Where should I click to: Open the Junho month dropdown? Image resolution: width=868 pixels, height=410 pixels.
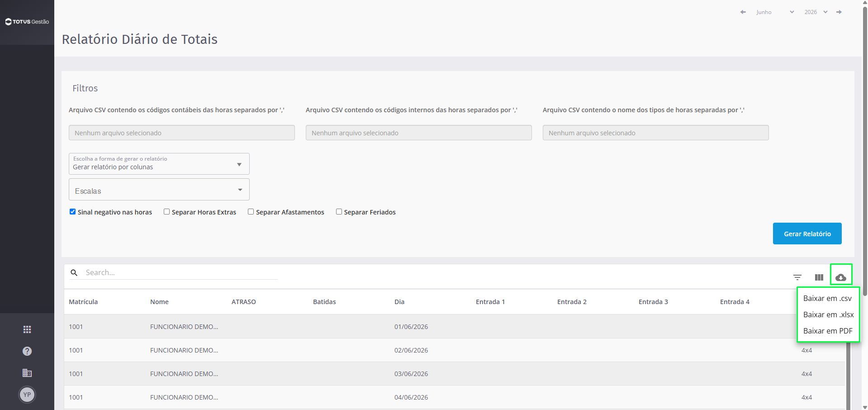[775, 12]
